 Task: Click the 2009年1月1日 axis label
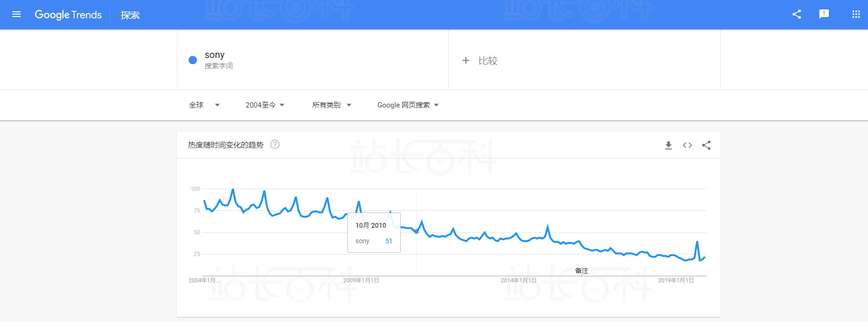pos(361,280)
